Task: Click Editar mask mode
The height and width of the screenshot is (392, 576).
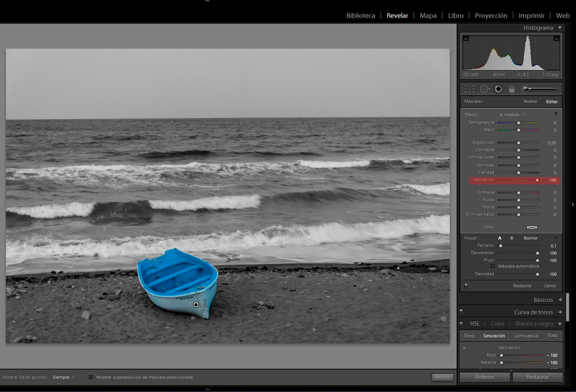Action: point(552,102)
